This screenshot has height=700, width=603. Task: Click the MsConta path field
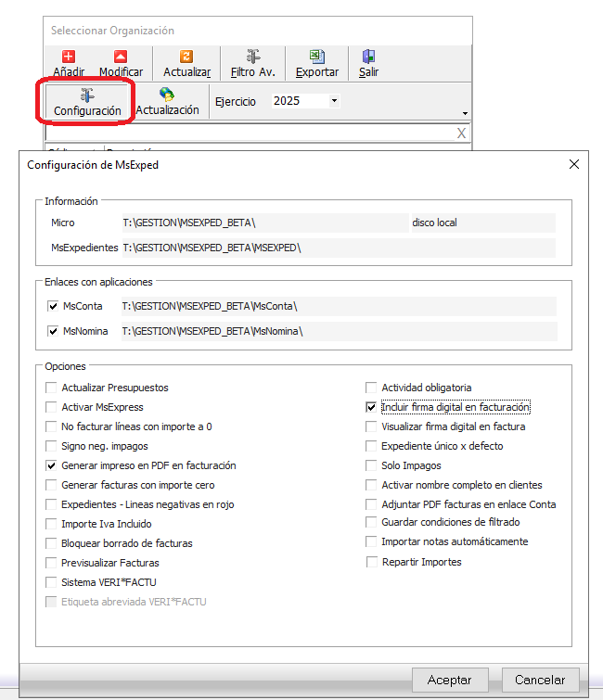339,306
